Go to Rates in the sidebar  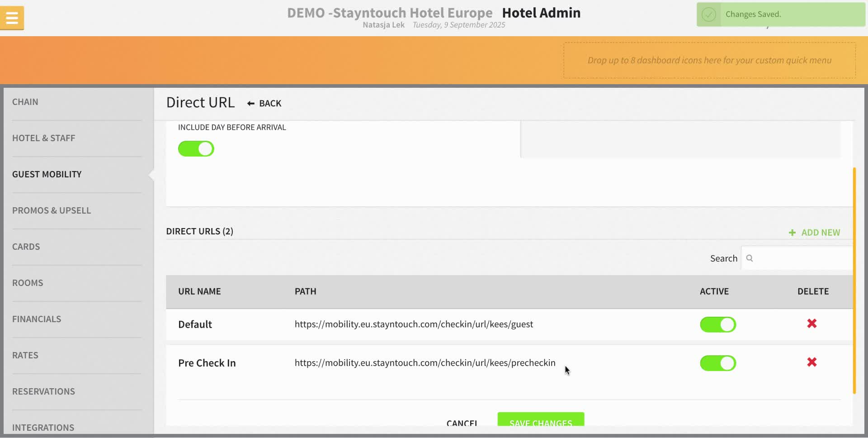click(25, 355)
